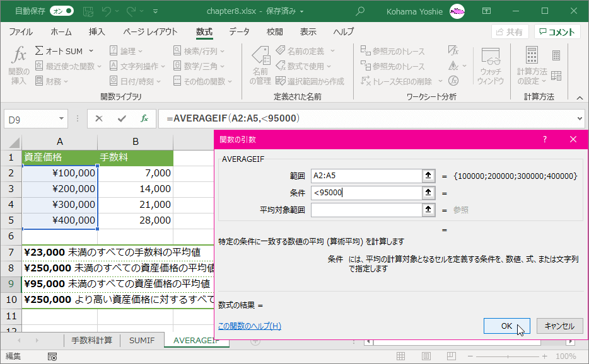Click the Calculate Now icon
This screenshot has width=589, height=364.
[x=556, y=55]
